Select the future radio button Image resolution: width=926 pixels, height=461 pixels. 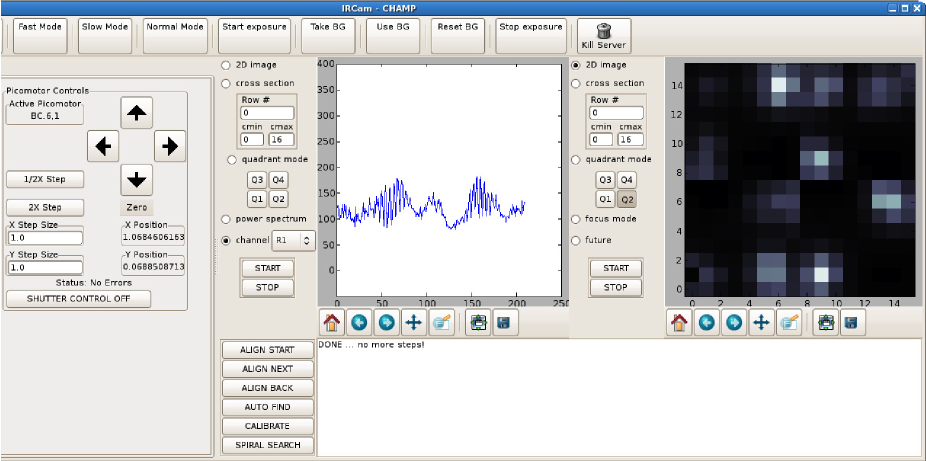(x=576, y=240)
